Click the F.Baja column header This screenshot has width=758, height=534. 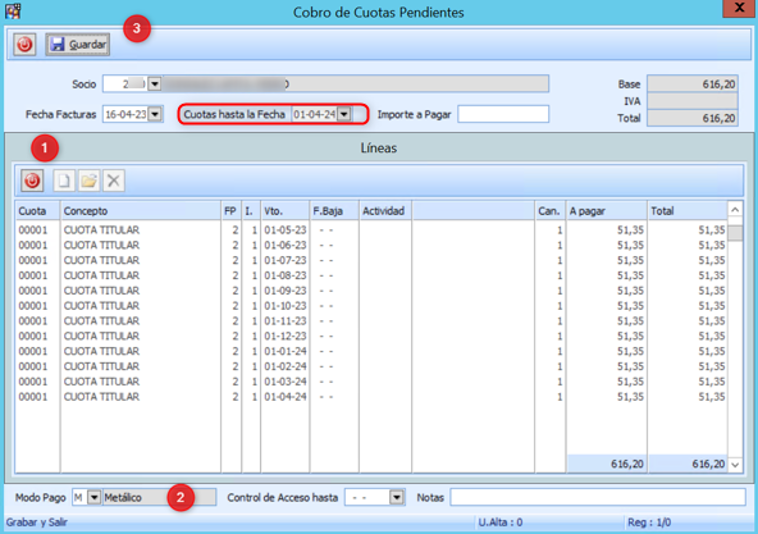335,211
